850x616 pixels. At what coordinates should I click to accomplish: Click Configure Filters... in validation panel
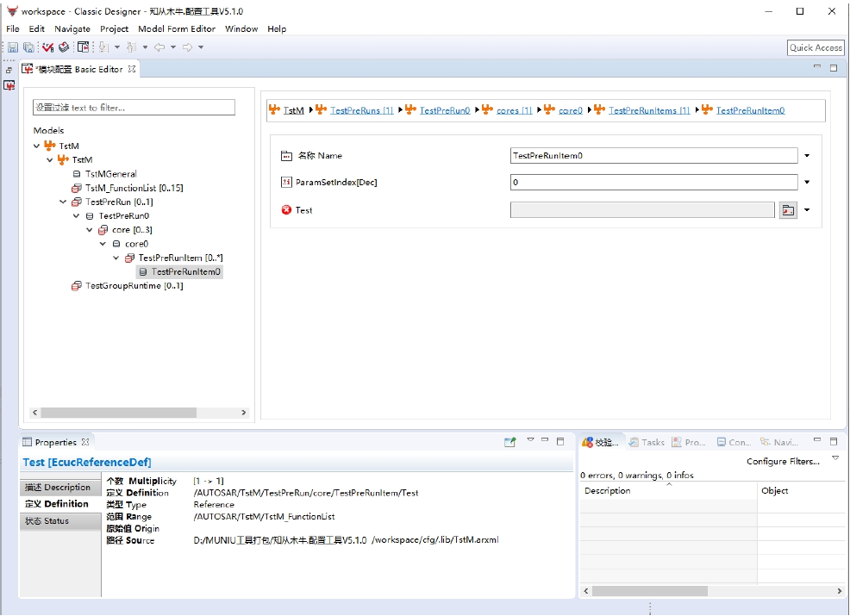click(783, 462)
